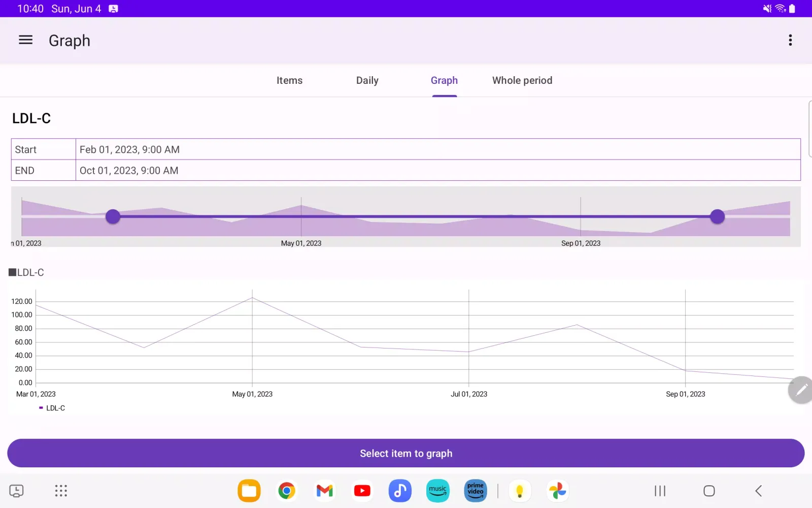
Task: Launch Amazon Music app
Action: 437,491
